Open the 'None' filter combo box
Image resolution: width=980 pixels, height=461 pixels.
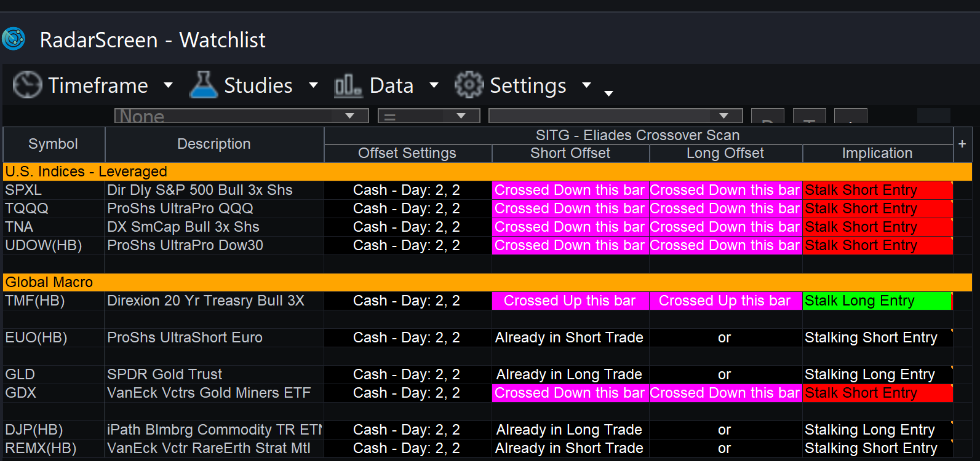tap(241, 116)
